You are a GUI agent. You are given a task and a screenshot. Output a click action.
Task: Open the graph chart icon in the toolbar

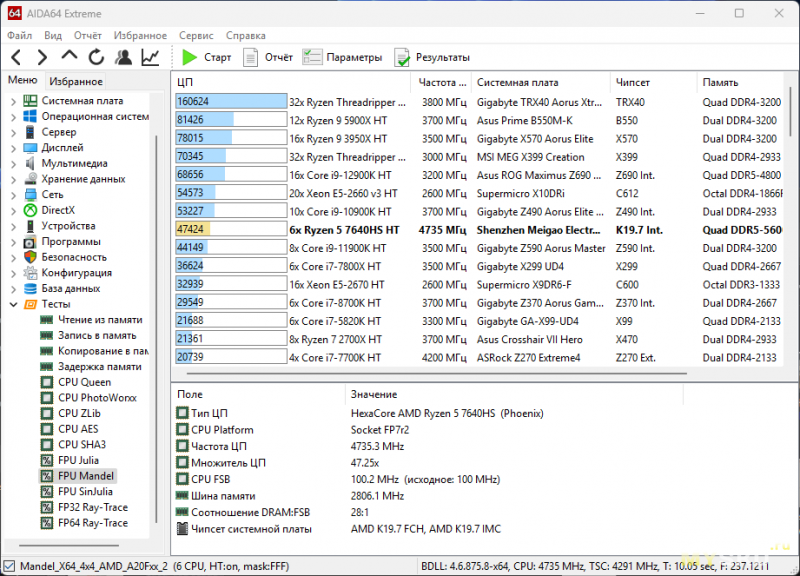(x=150, y=57)
